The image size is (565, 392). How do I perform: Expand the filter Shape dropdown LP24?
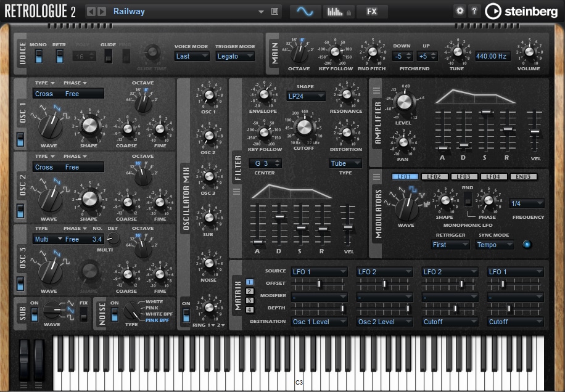[305, 96]
